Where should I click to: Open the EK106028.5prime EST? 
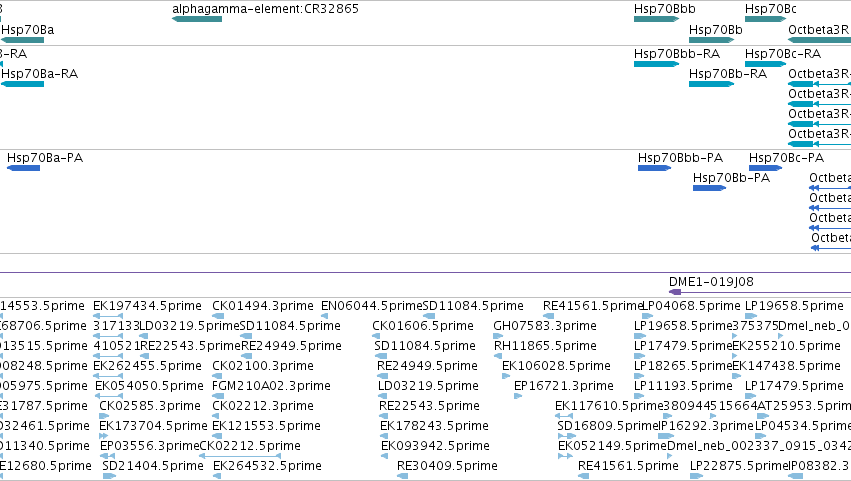click(506, 376)
